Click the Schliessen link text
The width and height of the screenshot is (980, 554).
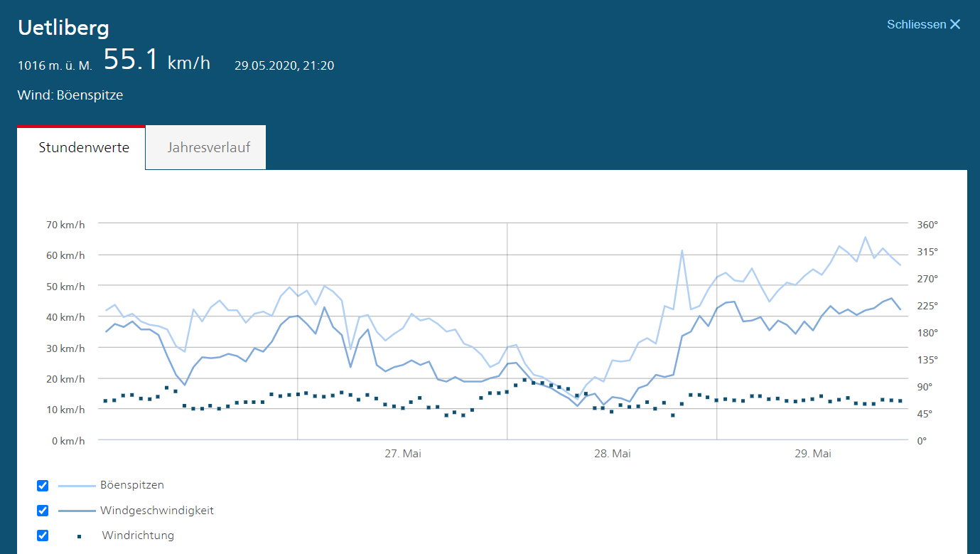pyautogui.click(x=916, y=25)
